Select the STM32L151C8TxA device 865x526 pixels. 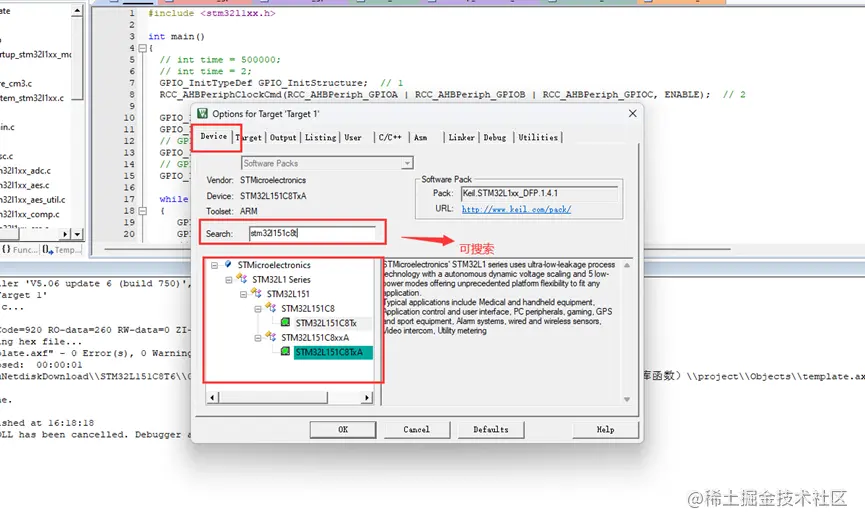click(333, 352)
